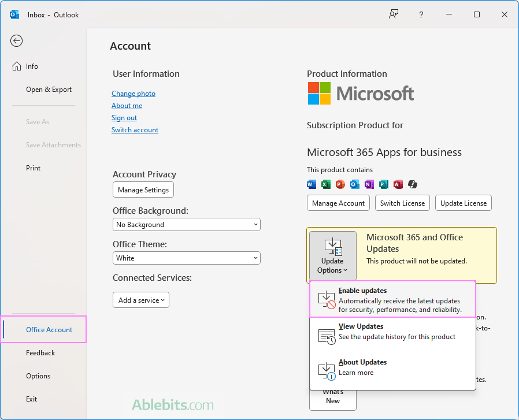Select Office Account in sidebar

point(43,330)
